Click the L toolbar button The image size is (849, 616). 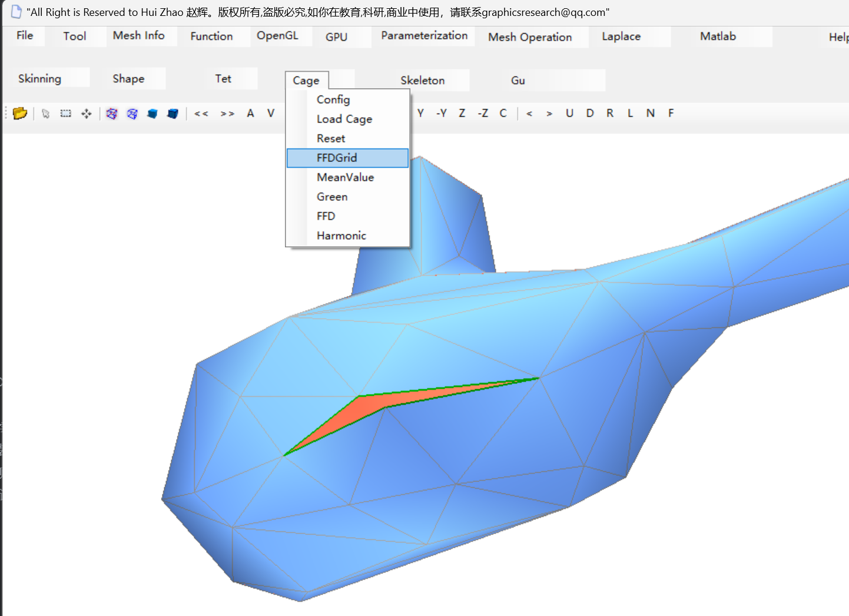[630, 113]
